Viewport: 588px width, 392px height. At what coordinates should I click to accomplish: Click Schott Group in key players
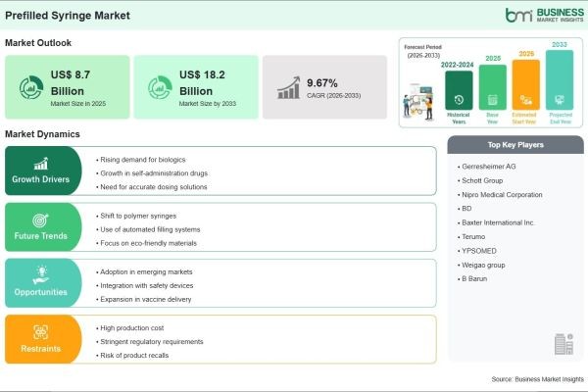tap(482, 180)
